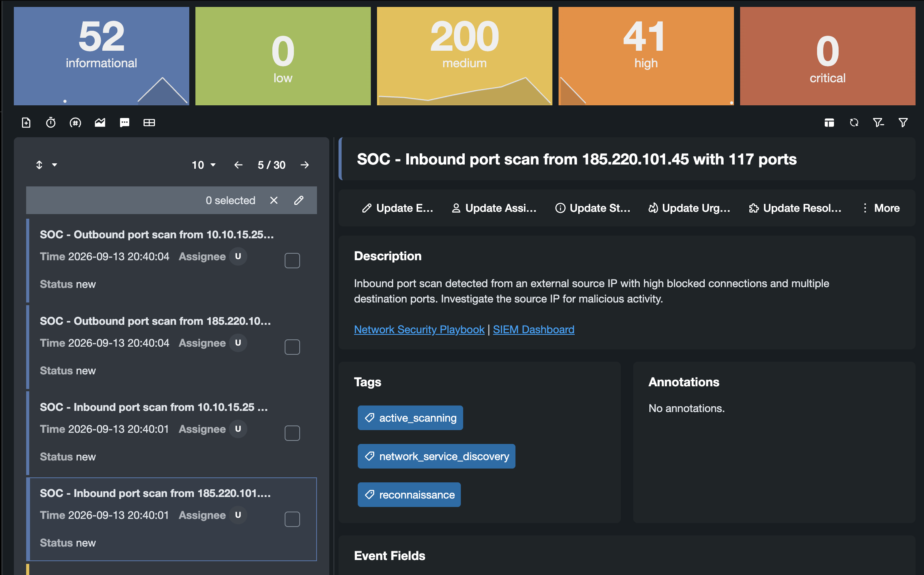Open the Network Security Playbook link
924x575 pixels.
(x=419, y=329)
